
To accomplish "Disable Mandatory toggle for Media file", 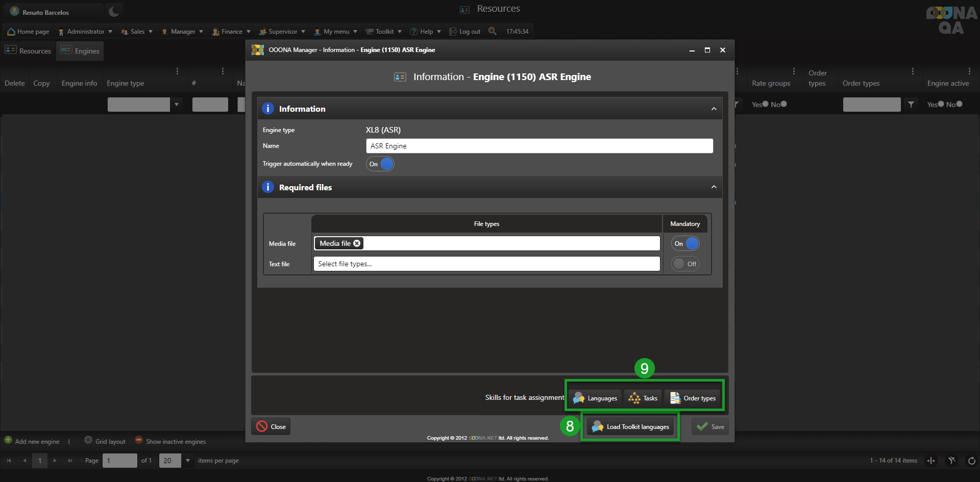I will pyautogui.click(x=685, y=244).
